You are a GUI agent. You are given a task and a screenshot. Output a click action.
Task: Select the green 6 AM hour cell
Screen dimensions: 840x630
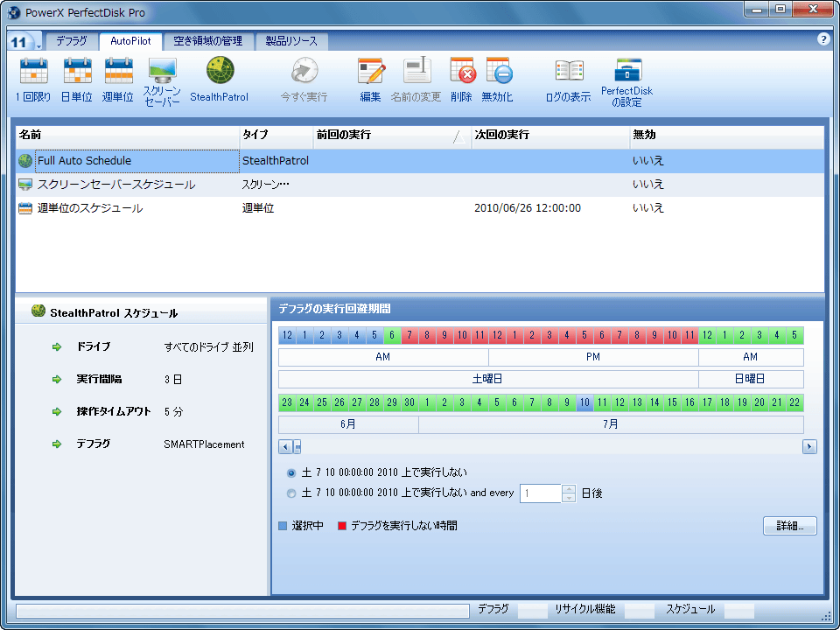point(392,335)
